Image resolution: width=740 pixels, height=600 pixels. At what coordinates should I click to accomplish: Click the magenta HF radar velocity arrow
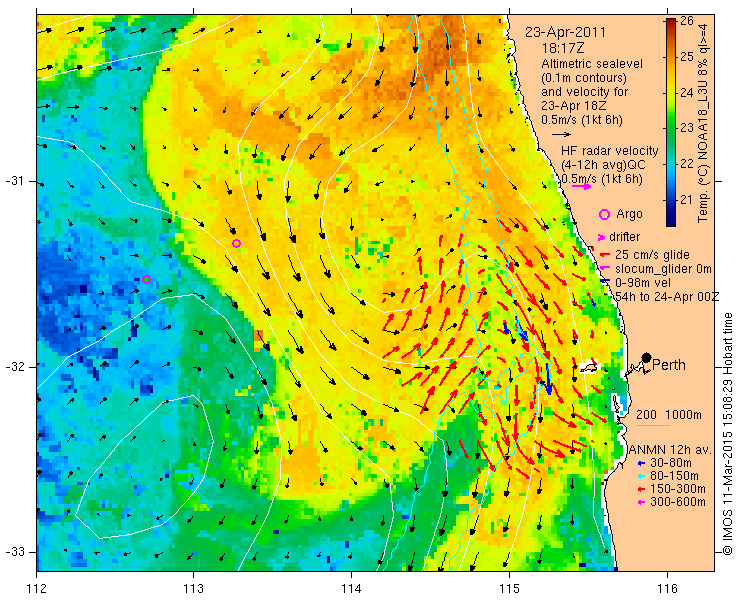click(x=581, y=186)
